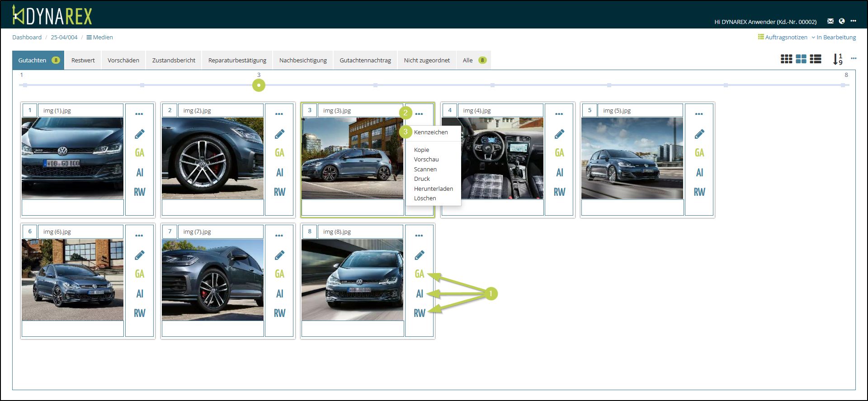
Task: Switch to the Zustandsbericht tab
Action: pyautogui.click(x=174, y=60)
